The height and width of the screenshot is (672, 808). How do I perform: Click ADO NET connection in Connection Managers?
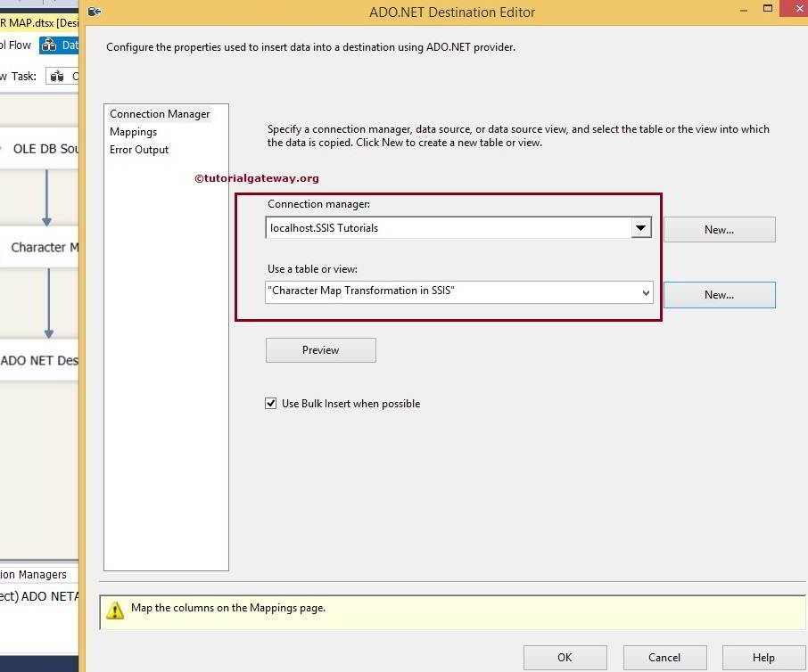(39, 596)
